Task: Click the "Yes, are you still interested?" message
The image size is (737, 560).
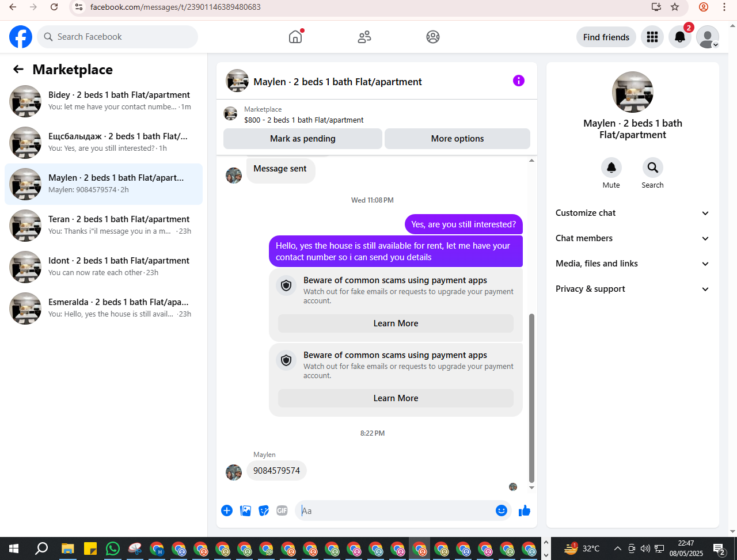Action: (x=464, y=224)
